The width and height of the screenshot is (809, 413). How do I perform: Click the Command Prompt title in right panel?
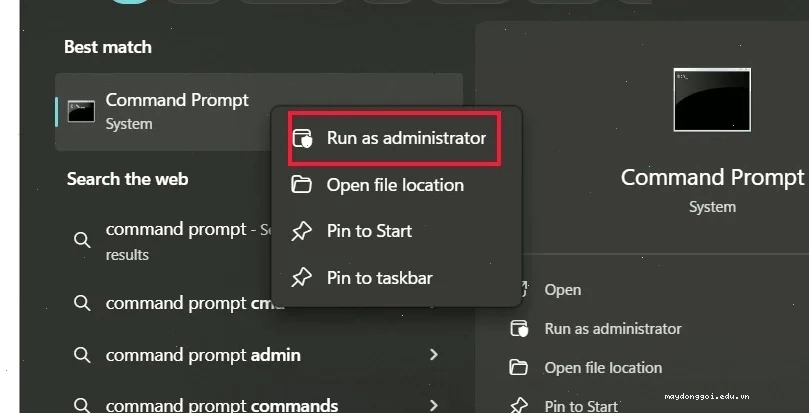pos(713,177)
